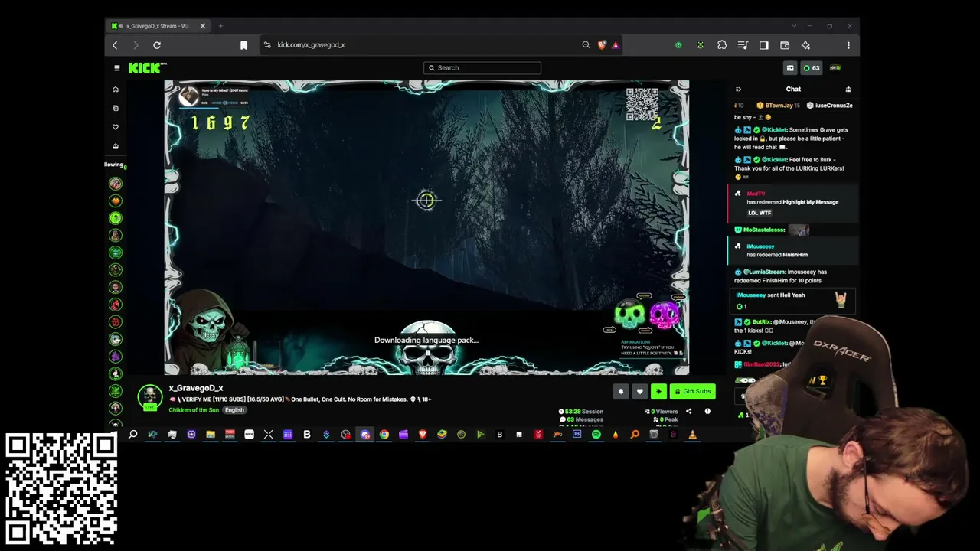980x551 pixels.
Task: Open the Kick drops/rewards icon in header
Action: [x=790, y=68]
